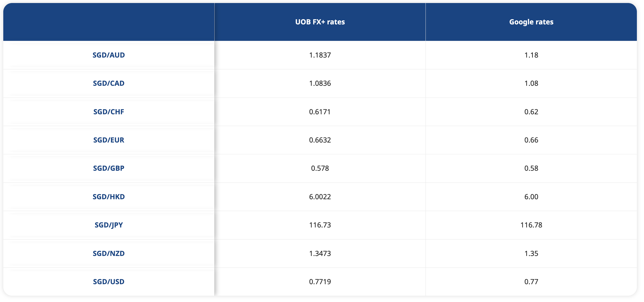Click the Google rate value 0.62
Screen dimensions: 644x302
(x=531, y=112)
